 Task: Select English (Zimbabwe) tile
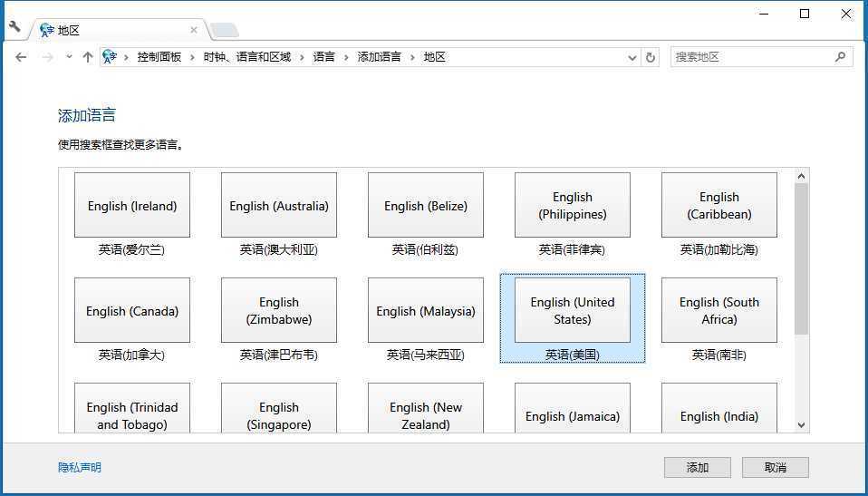(x=279, y=310)
